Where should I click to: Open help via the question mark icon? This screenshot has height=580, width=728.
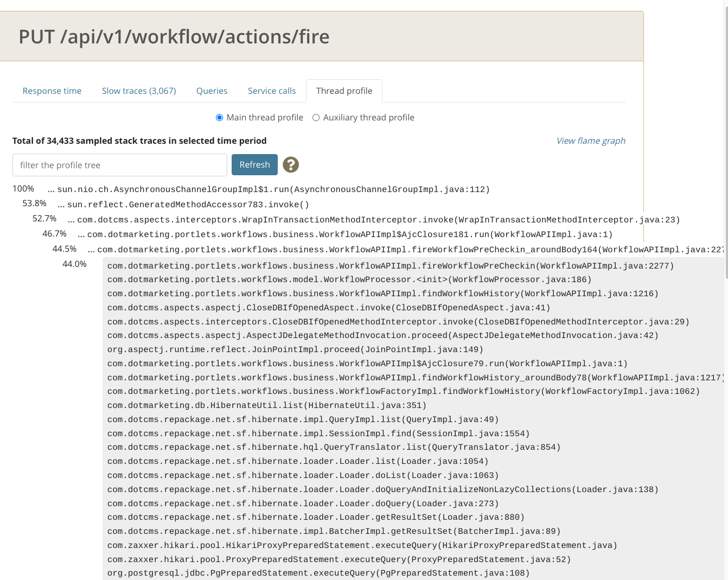tap(291, 164)
